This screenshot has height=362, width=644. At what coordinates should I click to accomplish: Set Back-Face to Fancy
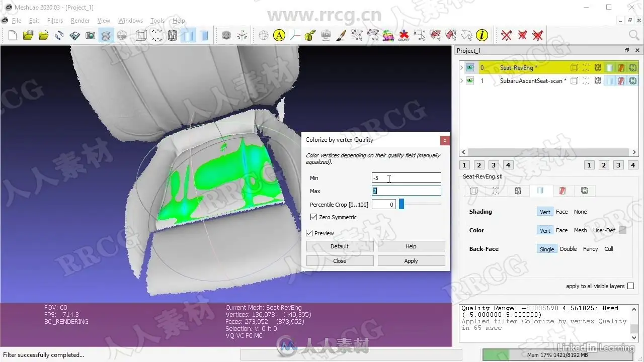591,249
